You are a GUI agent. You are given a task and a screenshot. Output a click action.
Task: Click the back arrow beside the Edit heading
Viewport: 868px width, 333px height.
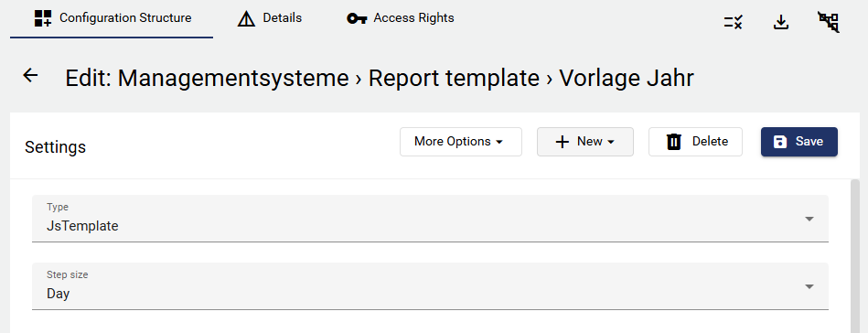[30, 75]
